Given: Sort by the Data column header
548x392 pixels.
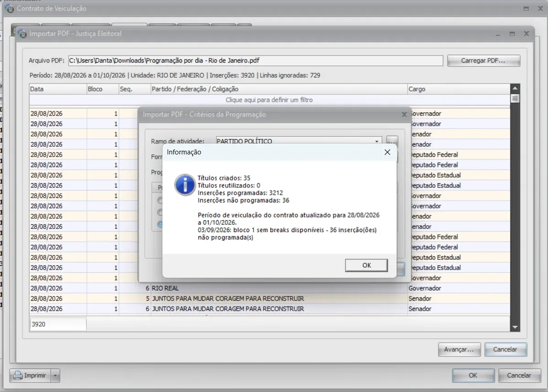Looking at the screenshot, I should [x=58, y=89].
